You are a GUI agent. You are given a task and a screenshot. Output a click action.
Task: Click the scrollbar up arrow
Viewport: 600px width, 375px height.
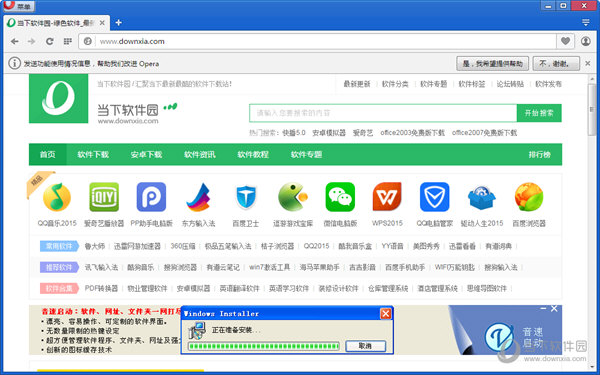coord(592,79)
